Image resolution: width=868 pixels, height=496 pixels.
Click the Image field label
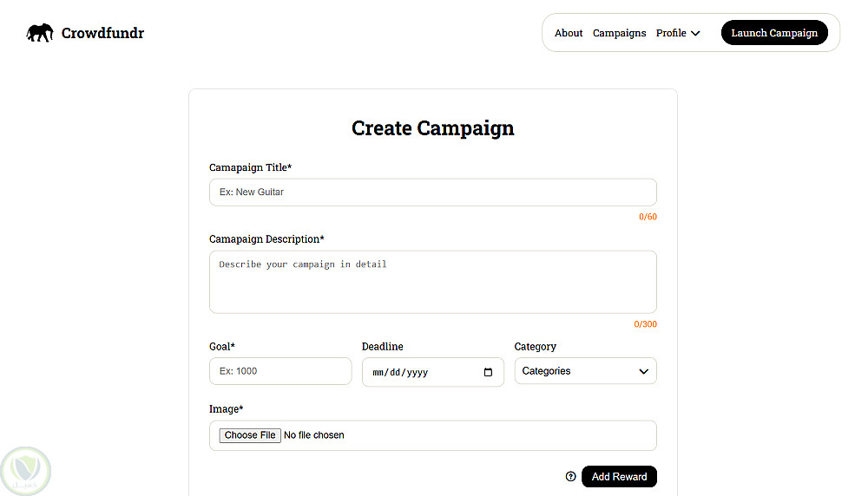(226, 409)
